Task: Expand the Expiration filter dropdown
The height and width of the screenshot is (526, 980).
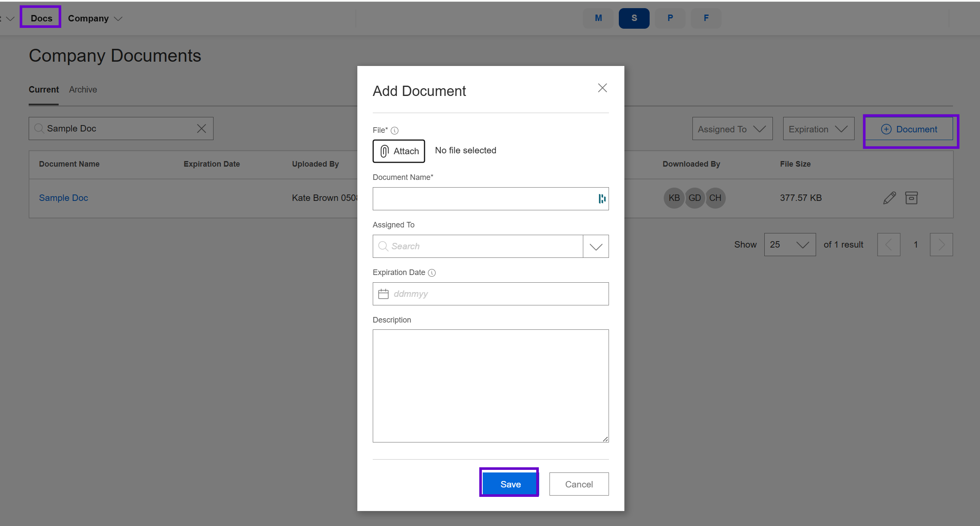Action: click(x=818, y=129)
